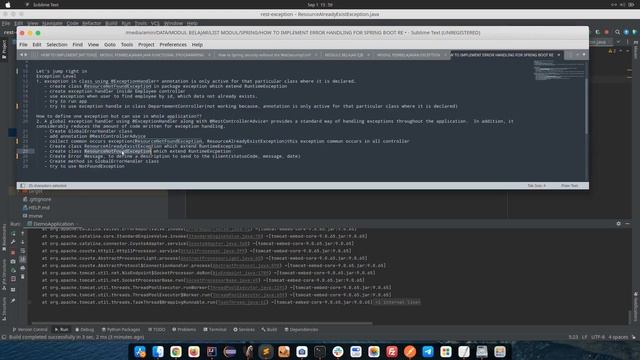Viewport: 640px width, 360px height.
Task: Open FileZilla from the dock
Action: pos(392,351)
